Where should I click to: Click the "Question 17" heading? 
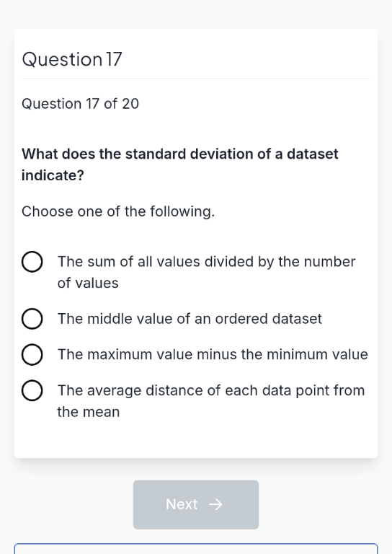point(72,59)
